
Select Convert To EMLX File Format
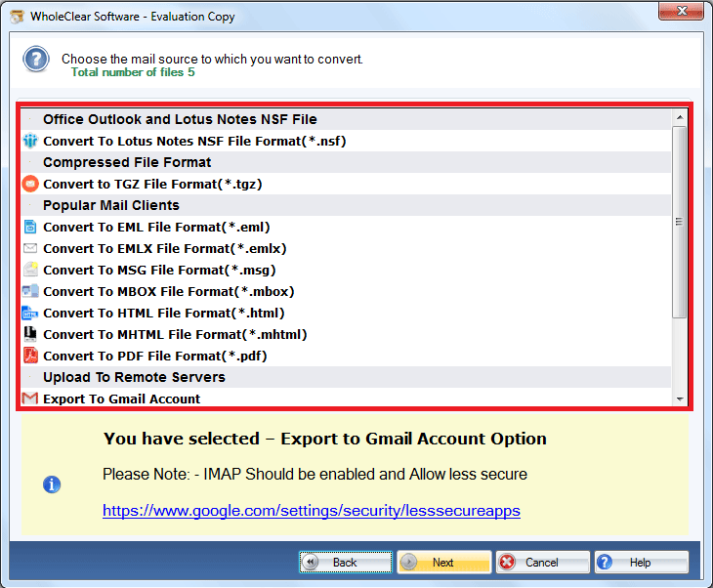(346, 248)
